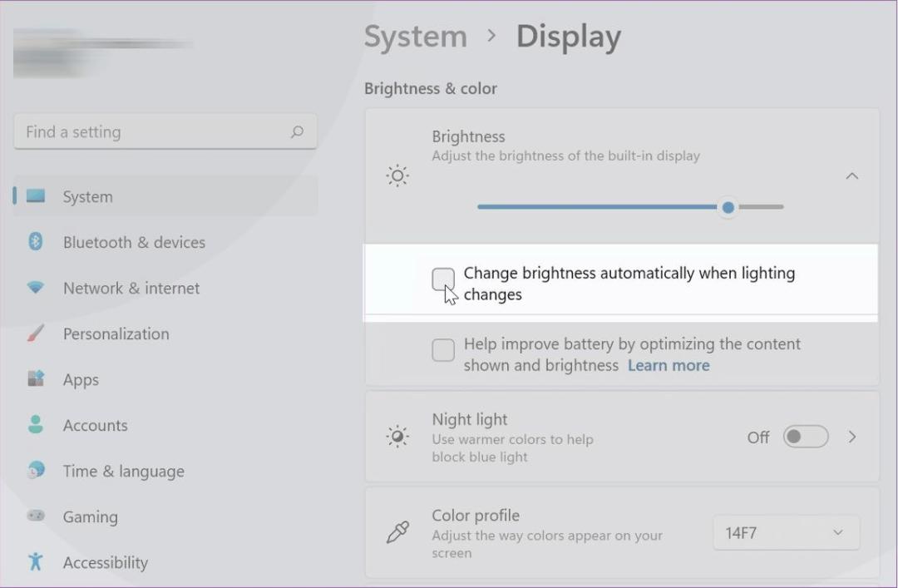Image resolution: width=898 pixels, height=588 pixels.
Task: Open the Color profile 14F7 dropdown
Action: [787, 533]
